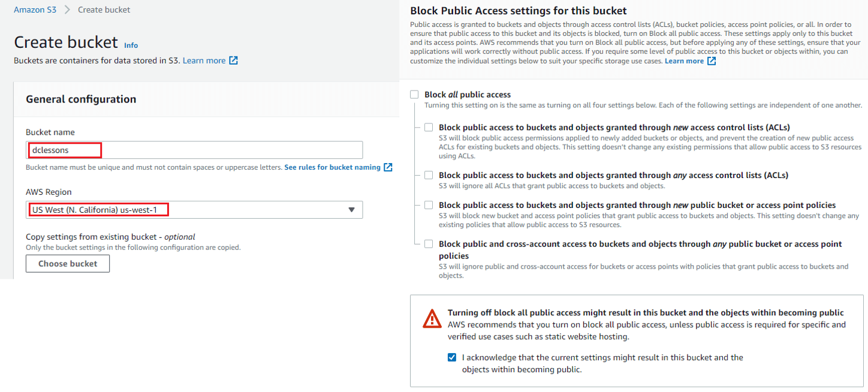Click external-link icon after buckets Learn more
868x392 pixels.
pyautogui.click(x=233, y=61)
